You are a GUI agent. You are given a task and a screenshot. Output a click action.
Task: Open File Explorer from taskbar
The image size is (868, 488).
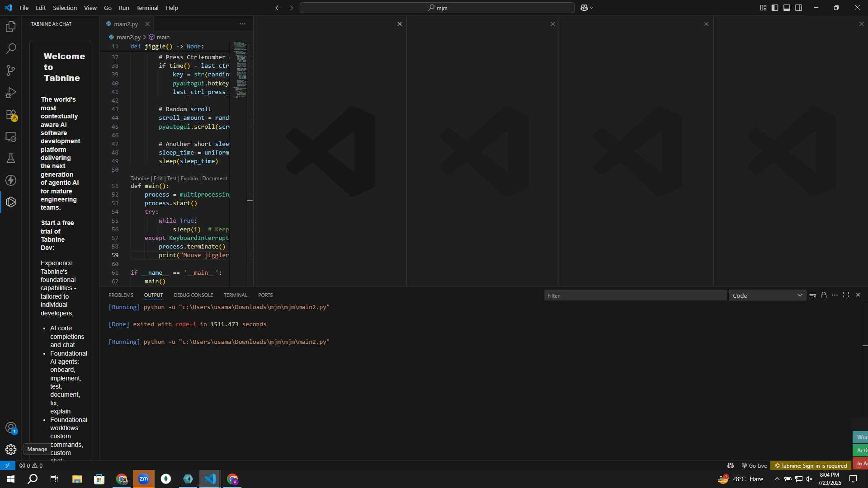click(77, 479)
